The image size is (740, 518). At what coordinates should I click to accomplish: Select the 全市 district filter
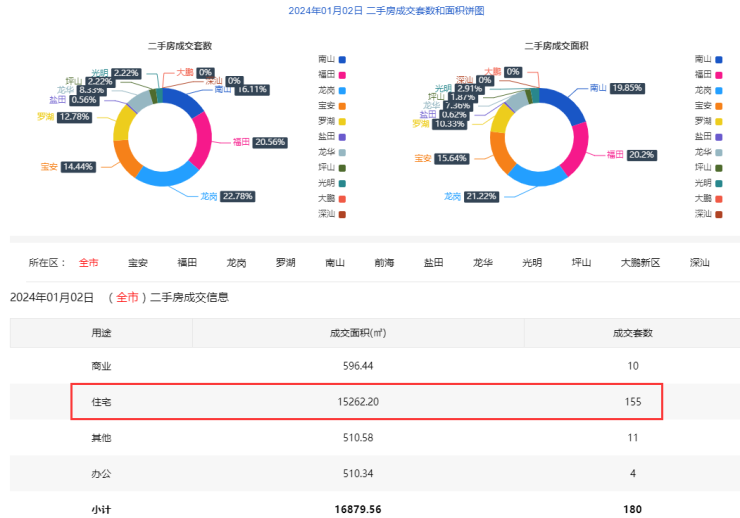[x=88, y=263]
